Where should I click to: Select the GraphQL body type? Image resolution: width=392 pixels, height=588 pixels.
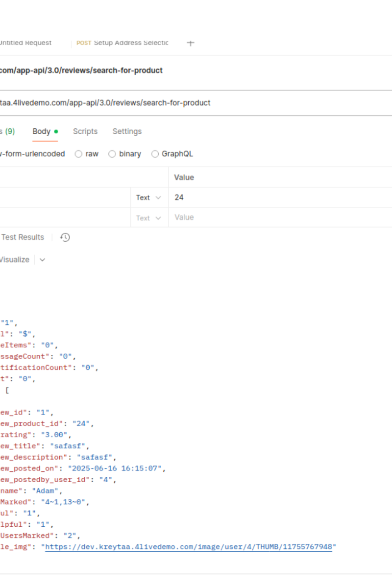172,154
